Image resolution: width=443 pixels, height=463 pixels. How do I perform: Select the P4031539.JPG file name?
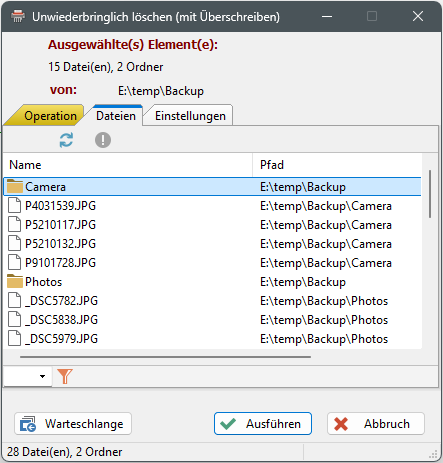[60, 206]
